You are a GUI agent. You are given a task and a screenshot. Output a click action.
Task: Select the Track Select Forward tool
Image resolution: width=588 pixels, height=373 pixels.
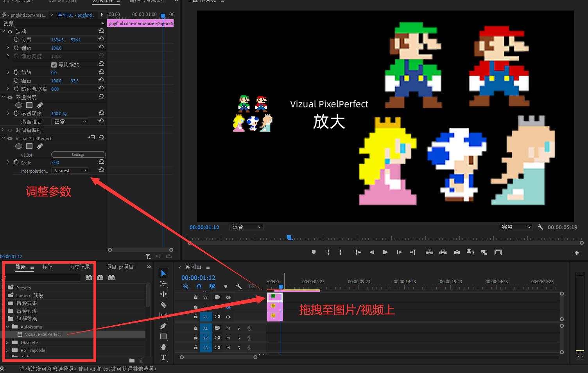tap(163, 284)
